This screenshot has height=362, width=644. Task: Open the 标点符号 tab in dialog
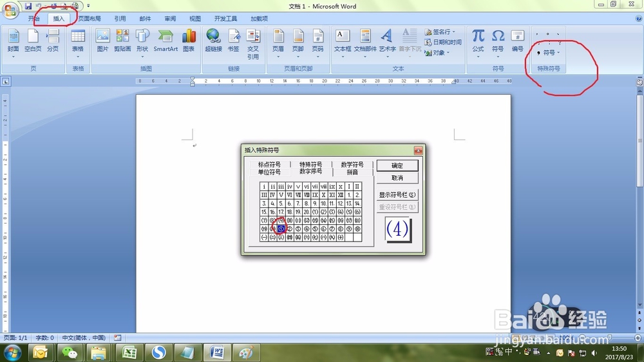click(x=269, y=164)
